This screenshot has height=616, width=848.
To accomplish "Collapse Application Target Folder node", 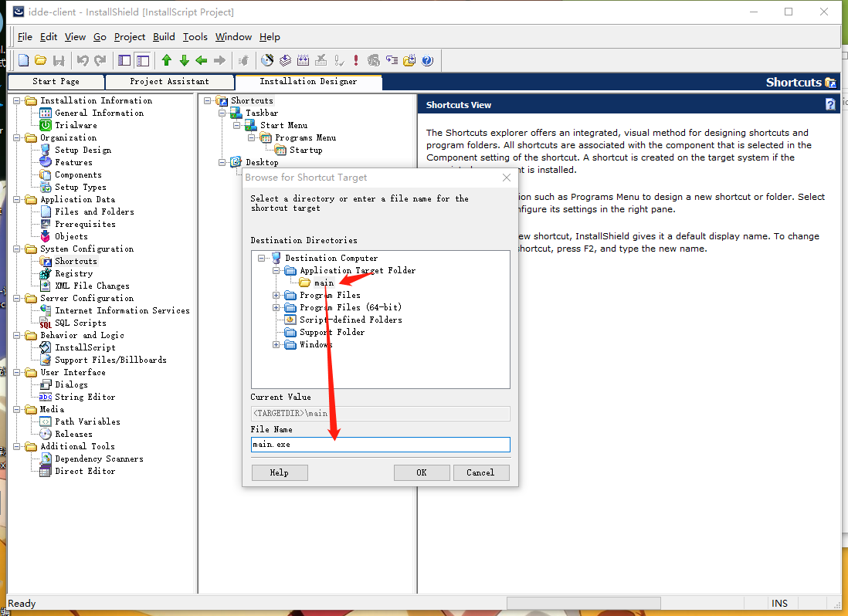I will [x=276, y=271].
